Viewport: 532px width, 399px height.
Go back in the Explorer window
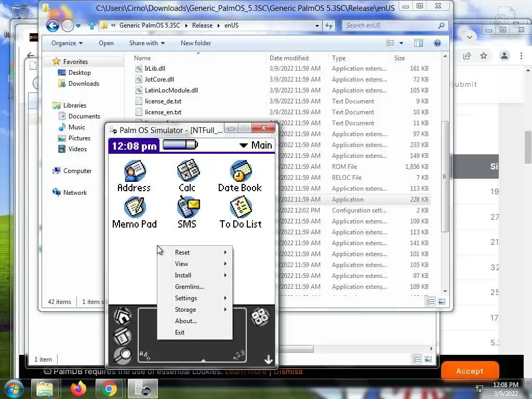(x=52, y=25)
